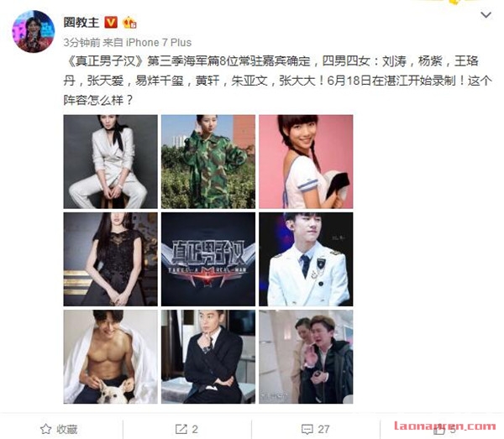Open the 27 comments count
Screen dimensions: 504x439
(x=323, y=429)
